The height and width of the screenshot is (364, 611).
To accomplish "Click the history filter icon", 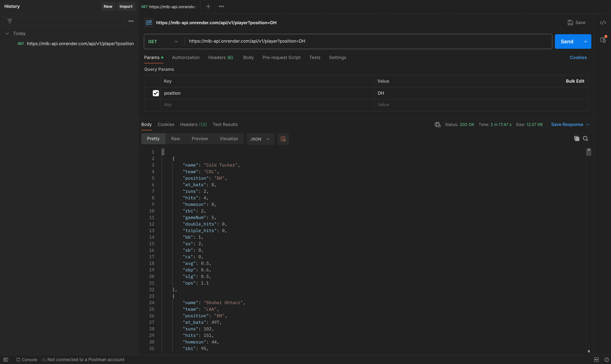I will [x=10, y=21].
